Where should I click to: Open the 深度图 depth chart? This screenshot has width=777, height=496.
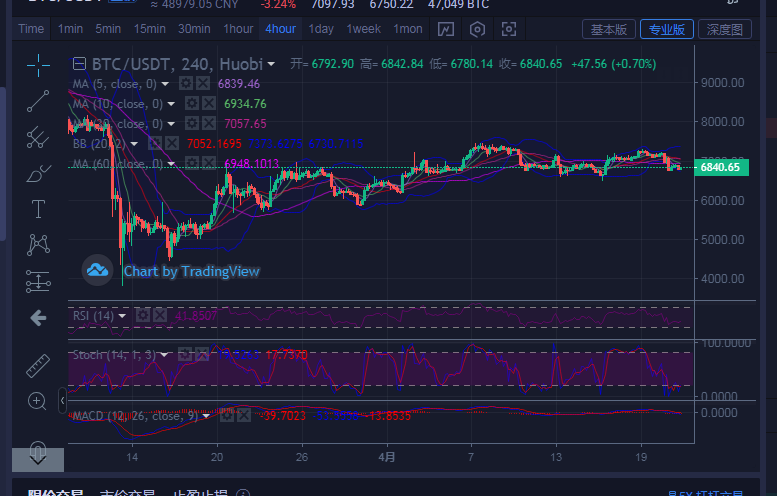click(724, 29)
